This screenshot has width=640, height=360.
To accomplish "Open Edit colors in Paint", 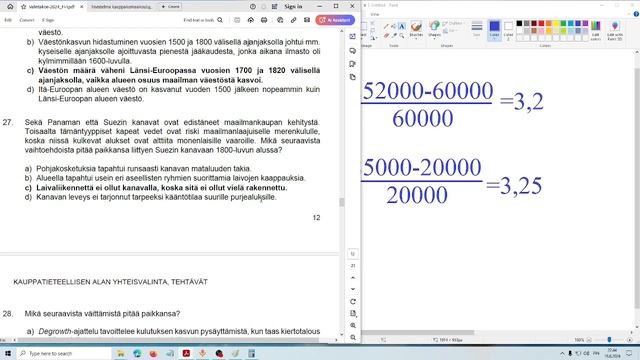I will 596,31.
